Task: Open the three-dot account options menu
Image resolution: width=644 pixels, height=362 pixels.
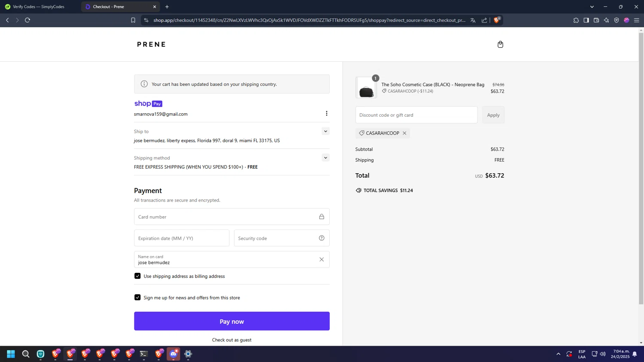Action: point(326,114)
